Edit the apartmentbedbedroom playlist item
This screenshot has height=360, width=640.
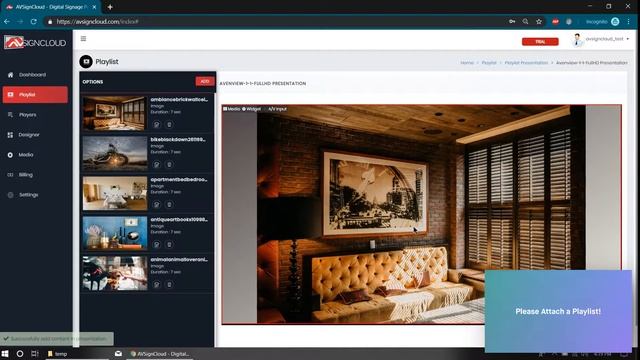pos(157,204)
